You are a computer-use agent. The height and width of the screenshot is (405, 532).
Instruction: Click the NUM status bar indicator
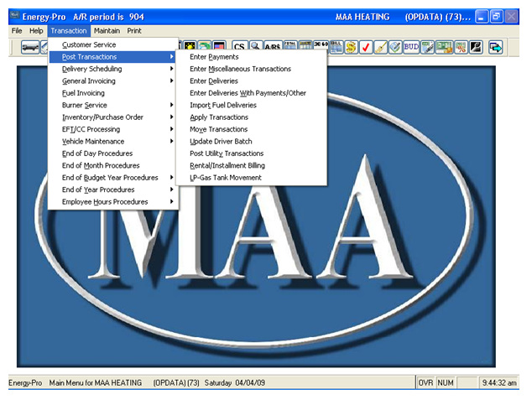coord(446,383)
